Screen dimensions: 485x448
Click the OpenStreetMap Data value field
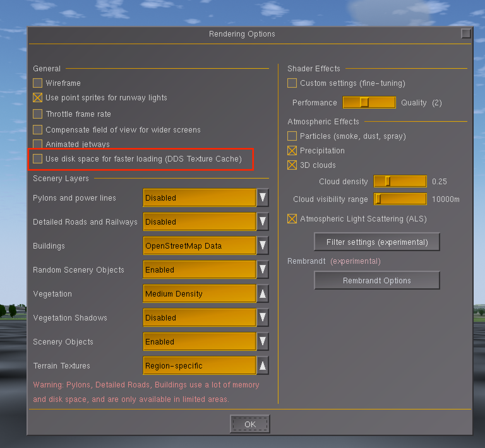tap(200, 246)
